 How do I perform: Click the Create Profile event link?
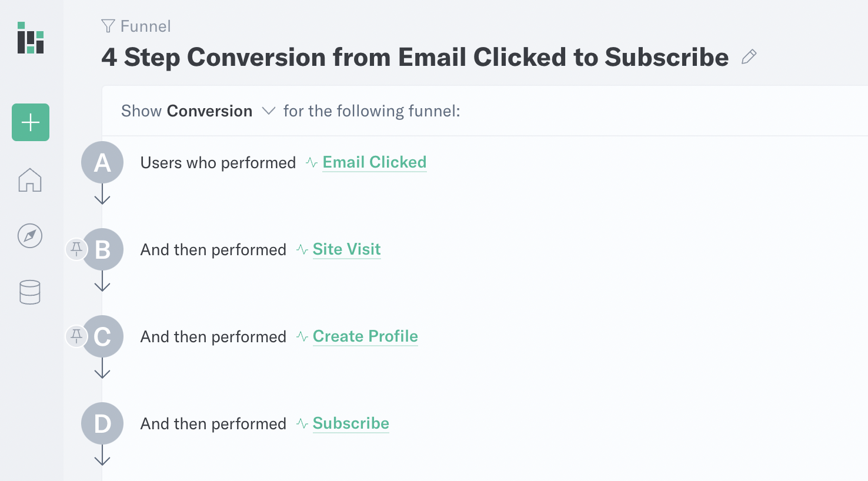[x=365, y=336]
